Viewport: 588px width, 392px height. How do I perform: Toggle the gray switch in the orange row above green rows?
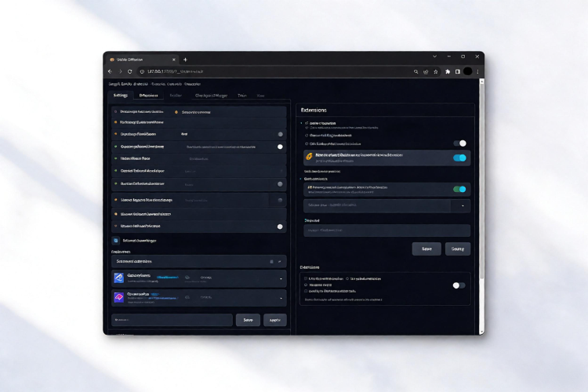click(280, 134)
